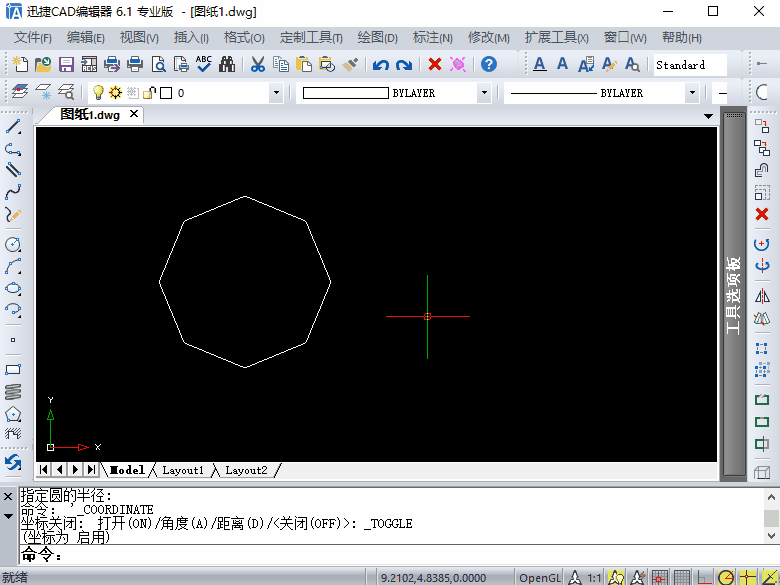Use the match properties brush

point(350,64)
